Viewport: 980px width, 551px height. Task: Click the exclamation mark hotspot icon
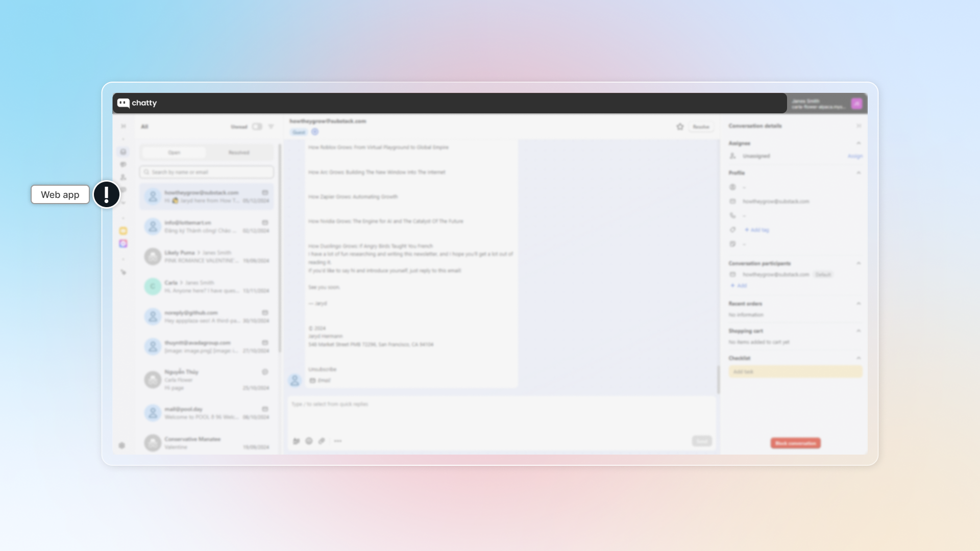click(106, 194)
